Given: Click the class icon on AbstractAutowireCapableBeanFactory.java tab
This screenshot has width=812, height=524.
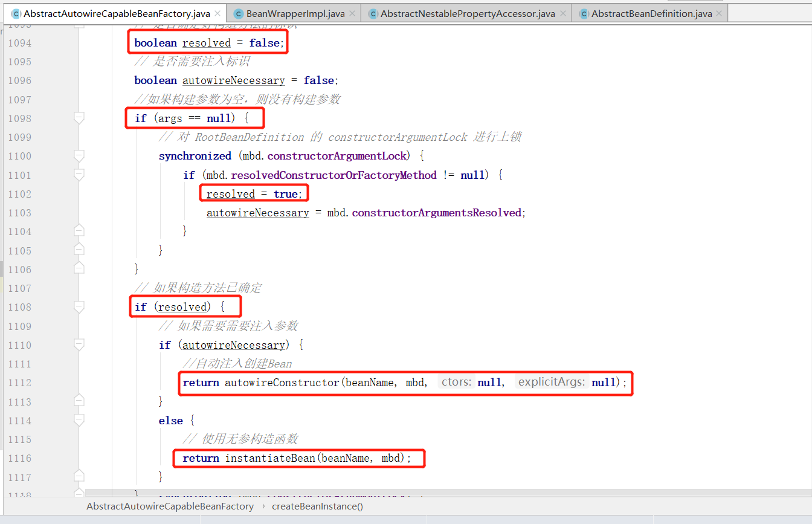Looking at the screenshot, I should pos(16,13).
